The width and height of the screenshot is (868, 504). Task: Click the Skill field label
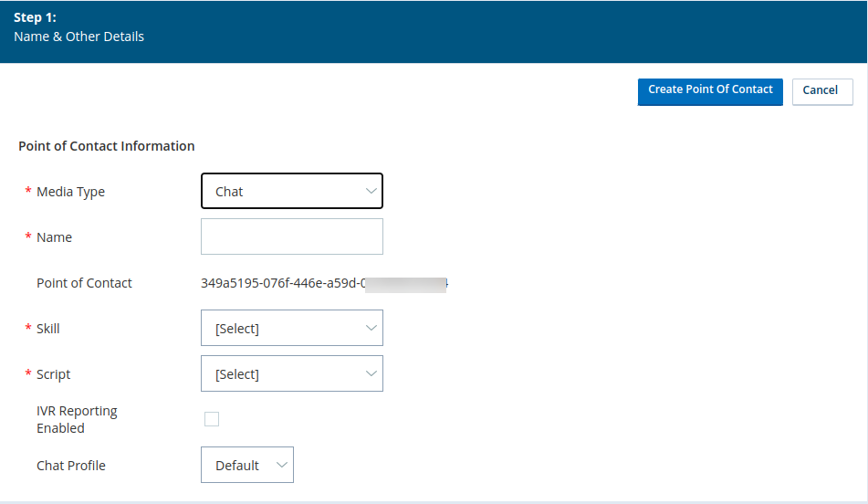click(x=47, y=329)
